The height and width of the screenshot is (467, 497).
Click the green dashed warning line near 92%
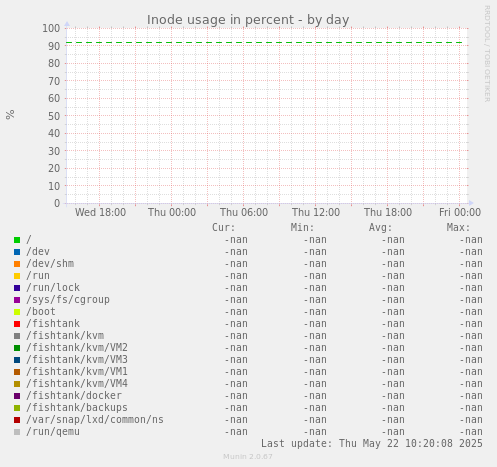(264, 43)
